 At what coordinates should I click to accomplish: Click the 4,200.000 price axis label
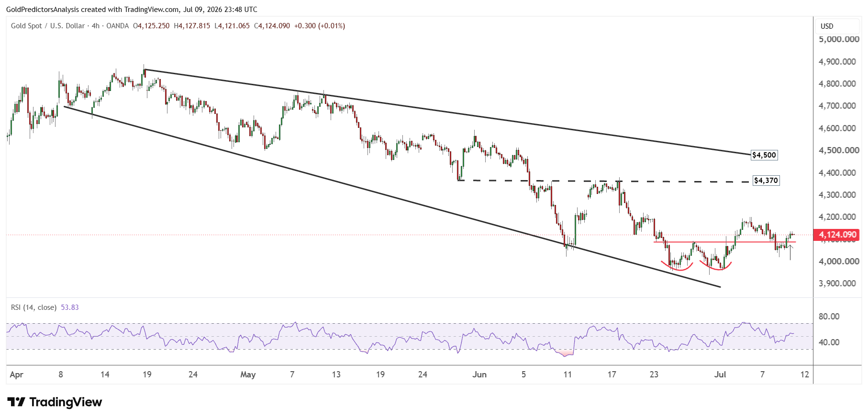(x=837, y=217)
